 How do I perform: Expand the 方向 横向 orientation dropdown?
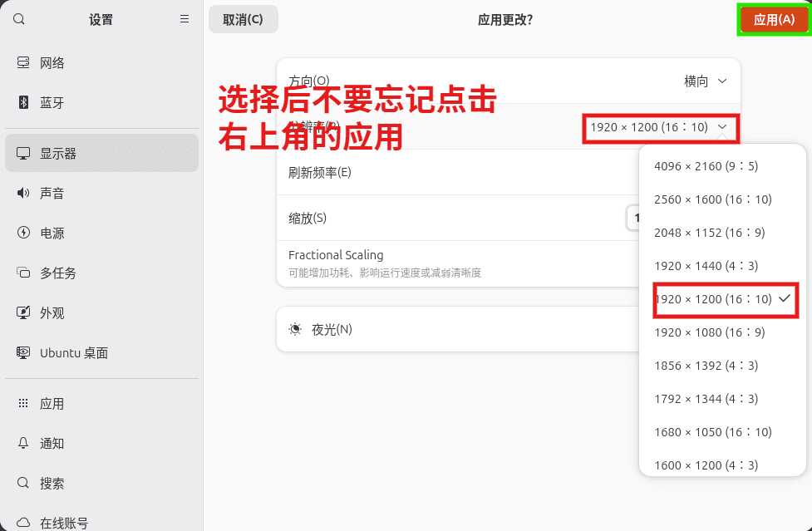(x=706, y=81)
